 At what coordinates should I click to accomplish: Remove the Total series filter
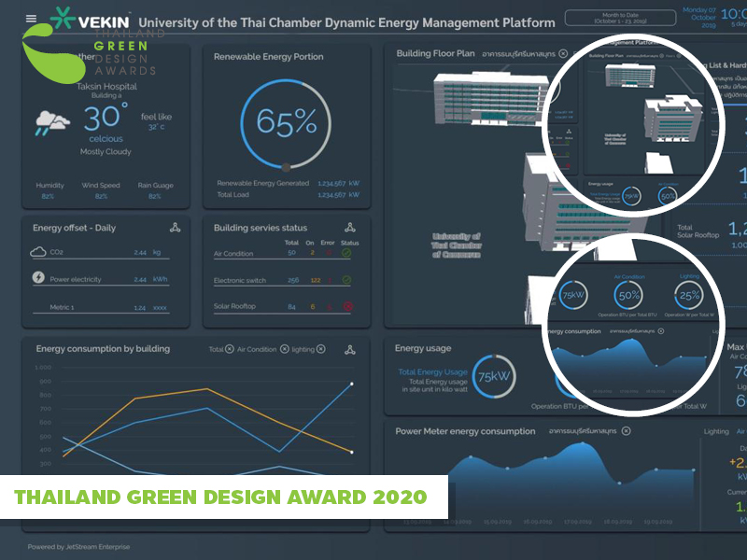(230, 349)
